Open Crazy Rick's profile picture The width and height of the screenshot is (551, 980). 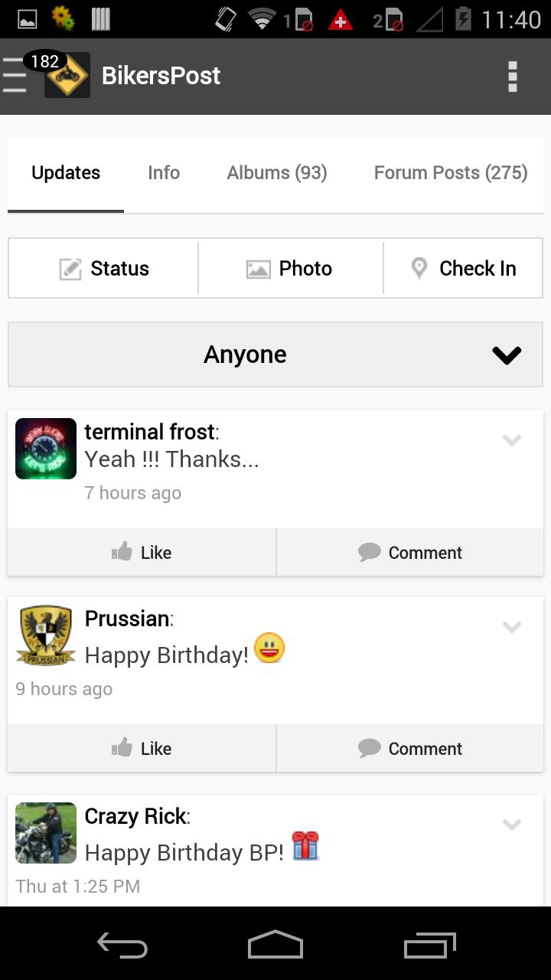[x=46, y=833]
